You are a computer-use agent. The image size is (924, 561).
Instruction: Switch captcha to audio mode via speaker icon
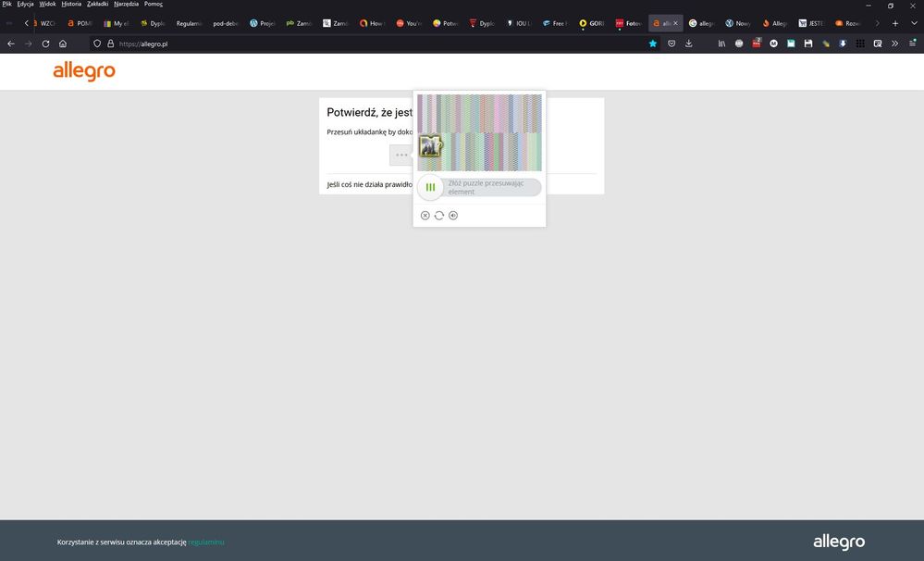(453, 216)
